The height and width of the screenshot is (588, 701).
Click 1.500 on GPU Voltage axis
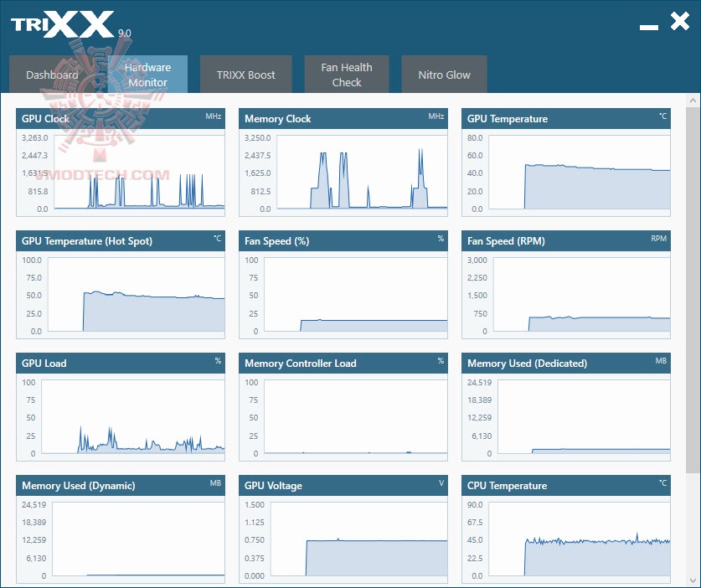pyautogui.click(x=255, y=504)
